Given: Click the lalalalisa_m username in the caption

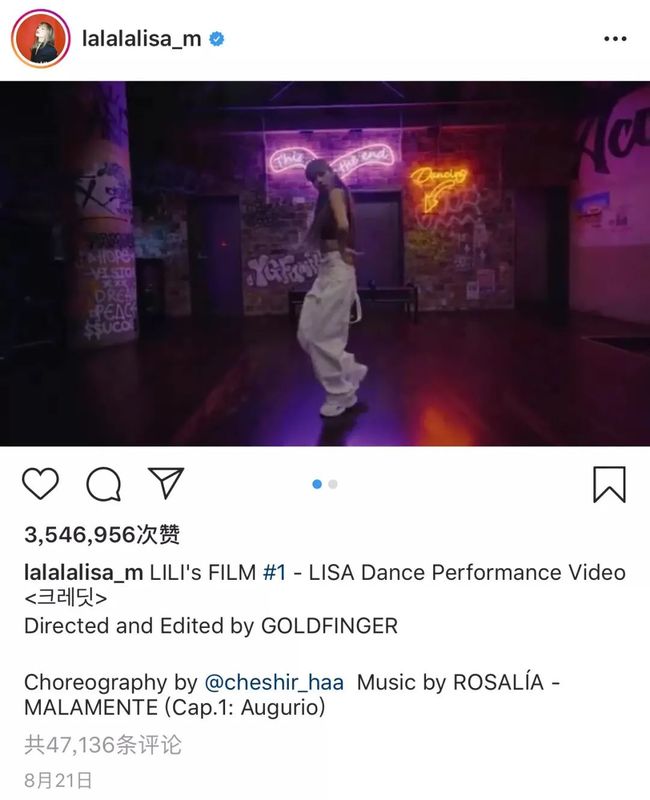Looking at the screenshot, I should tap(83, 572).
